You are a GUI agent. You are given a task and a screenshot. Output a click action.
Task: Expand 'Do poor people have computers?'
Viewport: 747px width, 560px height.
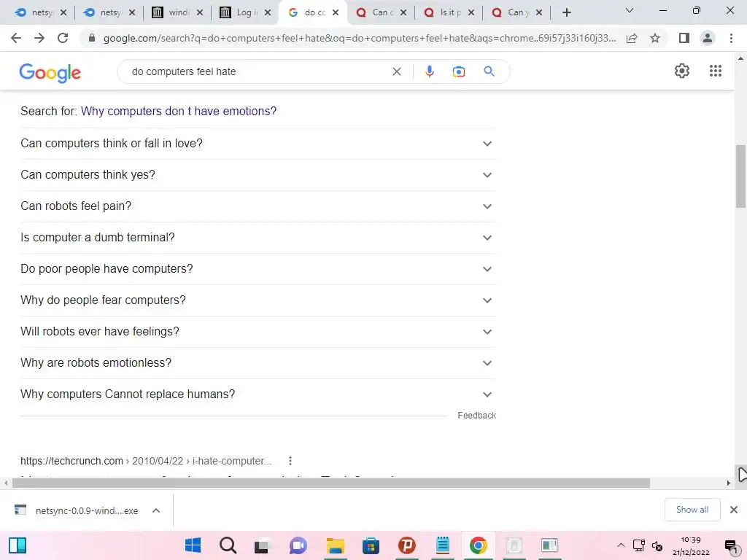(258, 269)
